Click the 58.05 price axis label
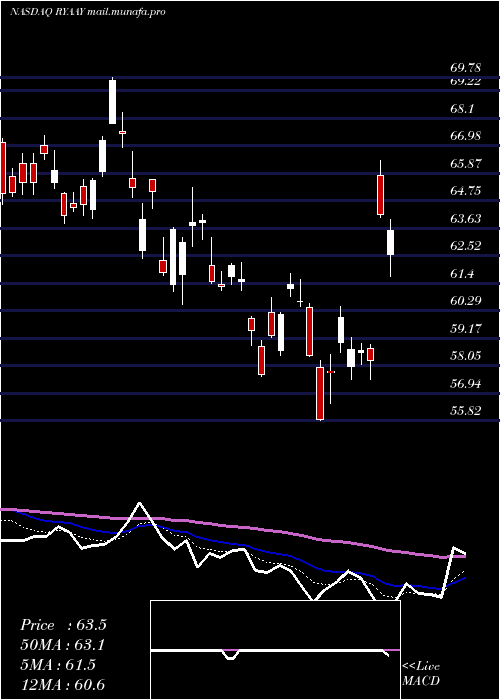Image resolution: width=500 pixels, height=700 pixels. pos(466,356)
